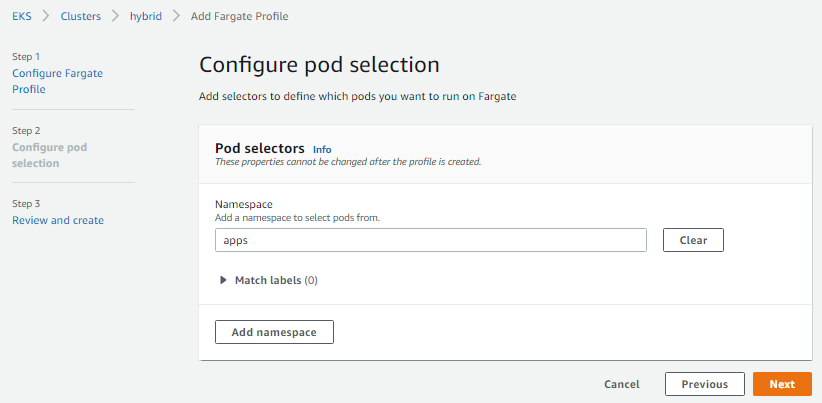Focus the Namespace input containing apps
The image size is (822, 403).
431,240
